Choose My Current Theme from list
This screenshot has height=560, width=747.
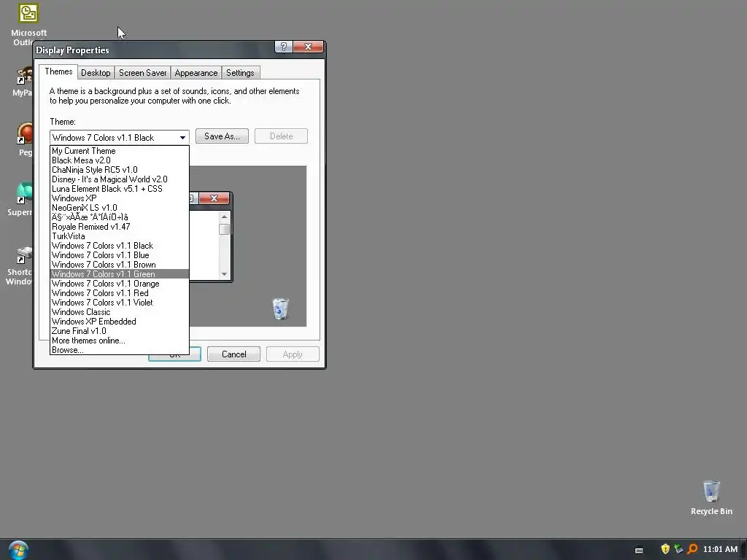[x=120, y=151]
